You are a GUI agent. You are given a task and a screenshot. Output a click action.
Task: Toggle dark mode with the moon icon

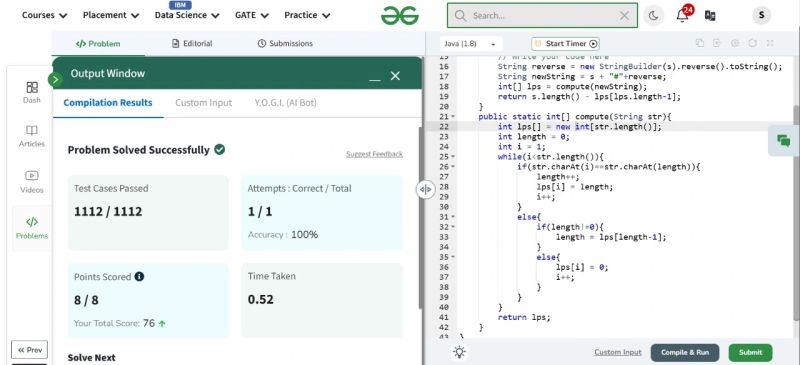[x=653, y=15]
